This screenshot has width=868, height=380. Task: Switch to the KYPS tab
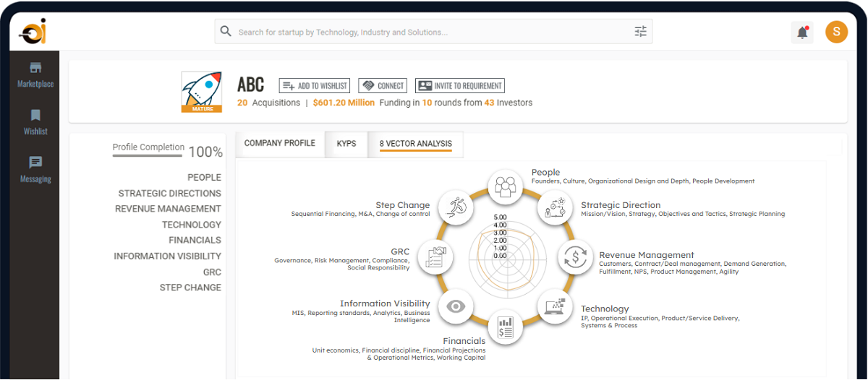click(346, 144)
